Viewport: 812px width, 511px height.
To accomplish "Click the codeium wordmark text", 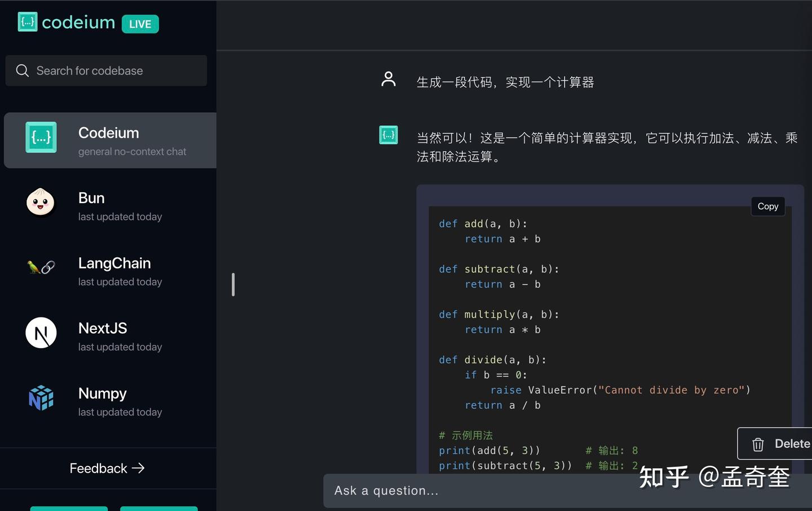I will tap(78, 22).
